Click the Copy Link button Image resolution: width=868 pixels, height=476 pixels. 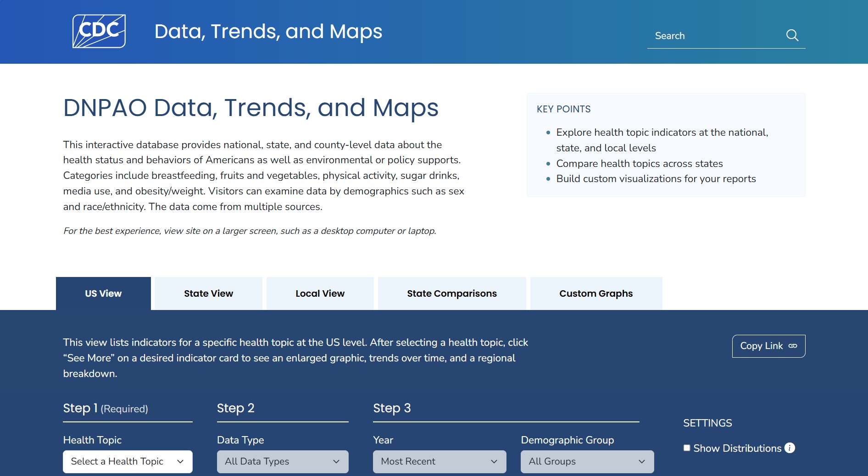(768, 346)
